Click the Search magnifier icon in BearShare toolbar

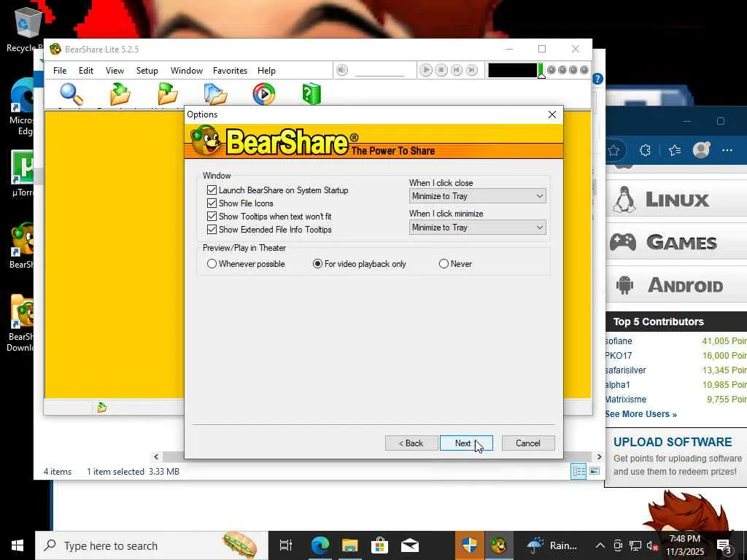71,93
